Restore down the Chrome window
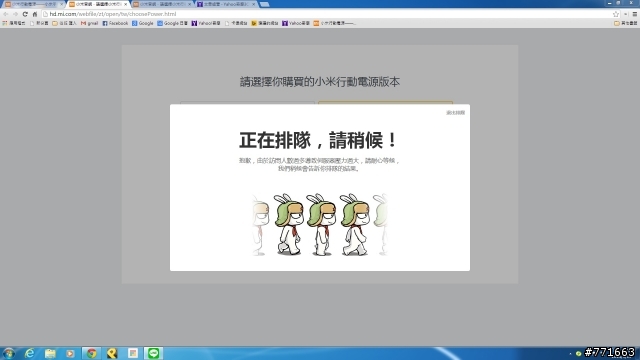This screenshot has height=360, width=640. [x=619, y=3]
